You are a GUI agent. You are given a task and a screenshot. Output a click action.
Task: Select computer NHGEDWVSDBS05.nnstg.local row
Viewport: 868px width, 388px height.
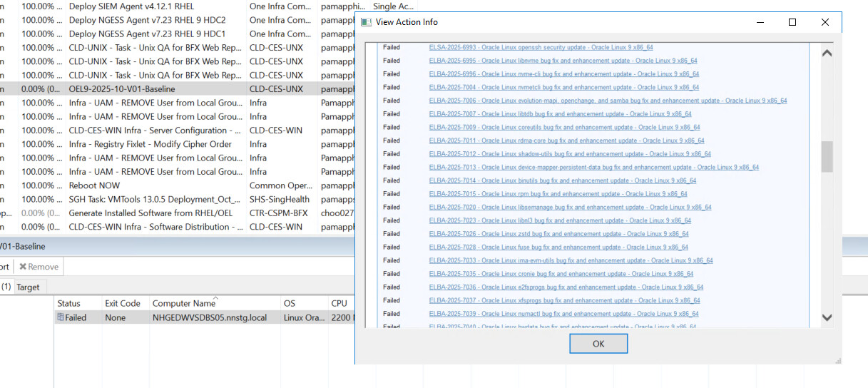(209, 318)
